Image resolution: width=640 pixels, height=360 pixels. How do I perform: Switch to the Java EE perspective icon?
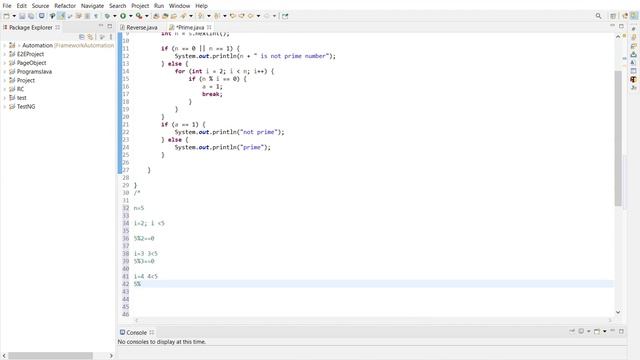click(x=624, y=16)
